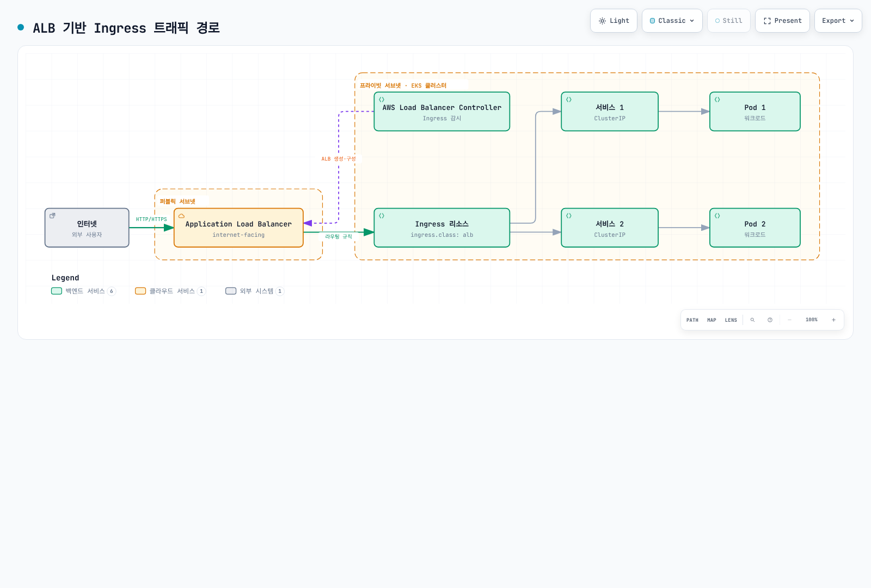Image resolution: width=871 pixels, height=588 pixels.
Task: Select the Pod 2 워크로드 node
Action: (x=755, y=228)
